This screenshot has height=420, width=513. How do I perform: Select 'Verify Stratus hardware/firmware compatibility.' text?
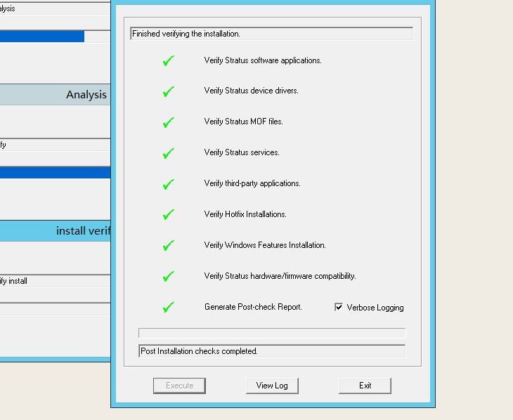pos(280,276)
